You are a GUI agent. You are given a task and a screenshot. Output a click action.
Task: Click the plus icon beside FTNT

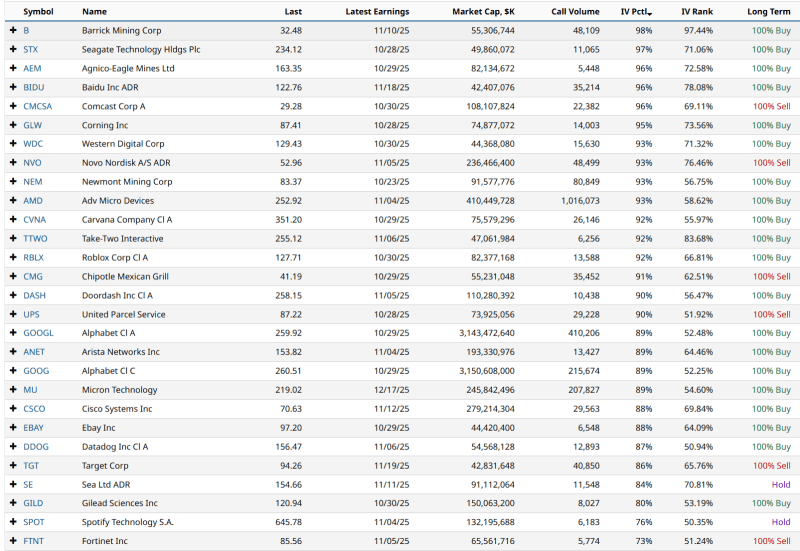(x=13, y=541)
